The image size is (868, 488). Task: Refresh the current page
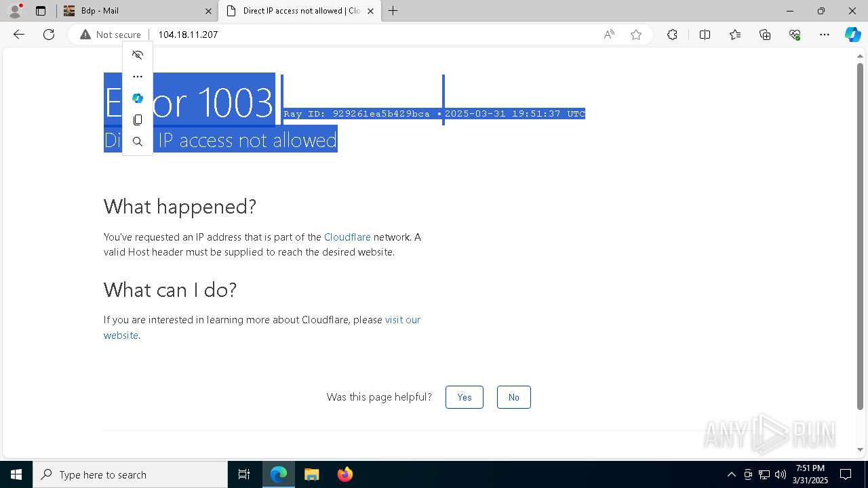pyautogui.click(x=49, y=35)
